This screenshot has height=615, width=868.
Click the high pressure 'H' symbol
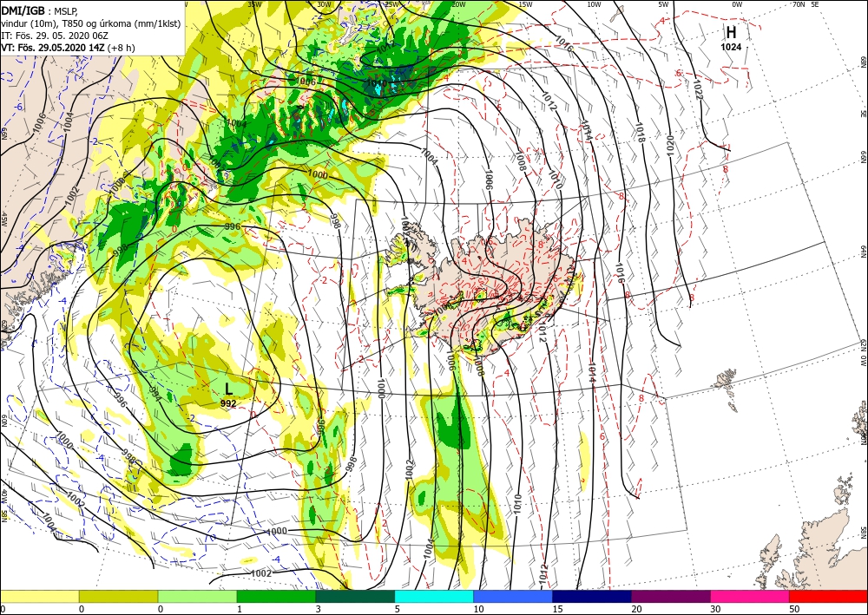731,33
